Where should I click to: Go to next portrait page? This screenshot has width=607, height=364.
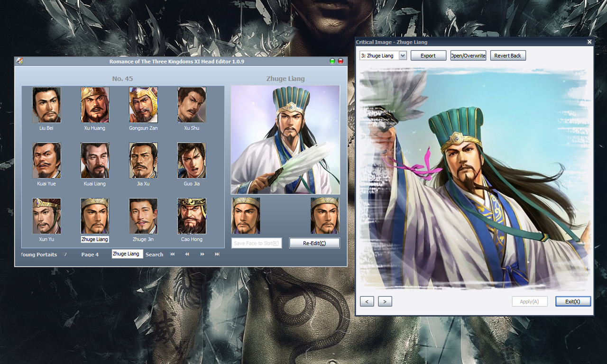(x=202, y=255)
